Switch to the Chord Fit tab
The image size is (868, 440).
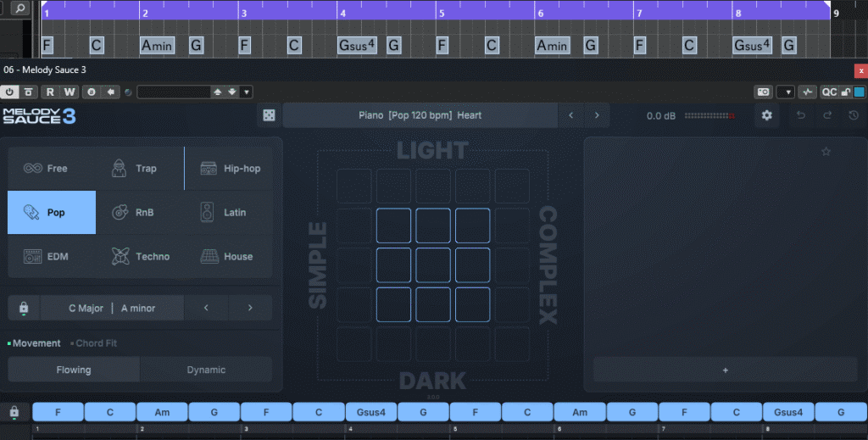(95, 343)
